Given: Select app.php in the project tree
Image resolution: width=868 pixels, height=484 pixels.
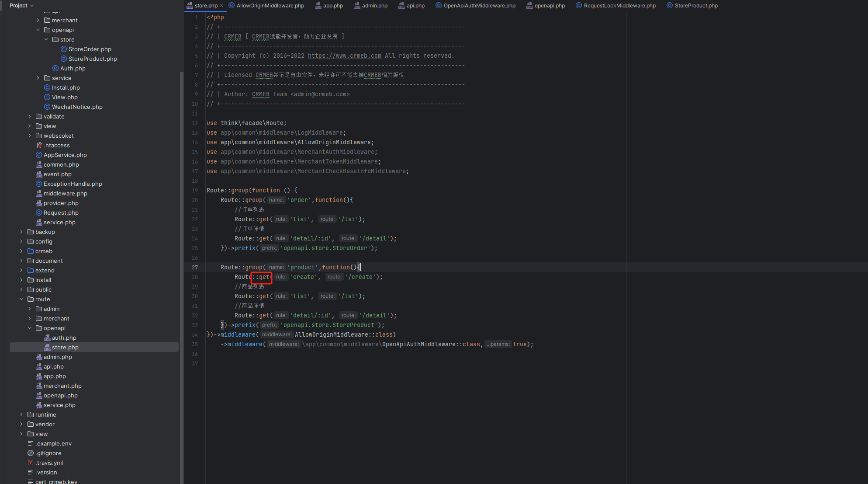Looking at the screenshot, I should pos(55,376).
